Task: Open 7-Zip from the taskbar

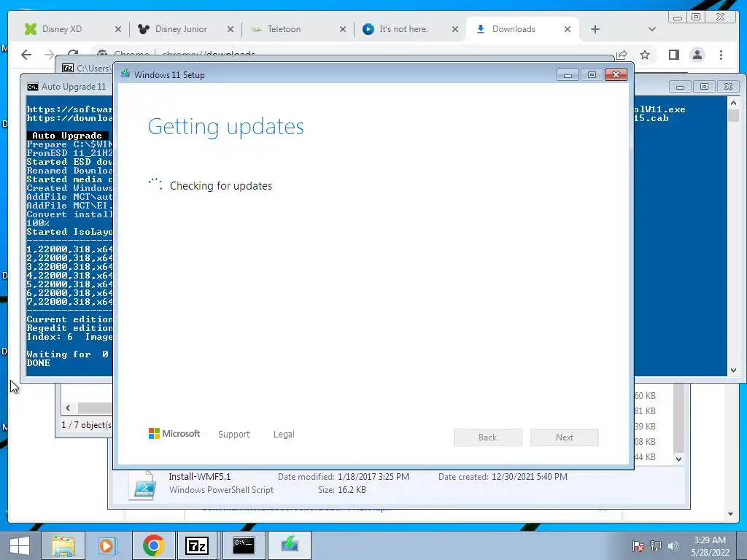Action: click(197, 545)
